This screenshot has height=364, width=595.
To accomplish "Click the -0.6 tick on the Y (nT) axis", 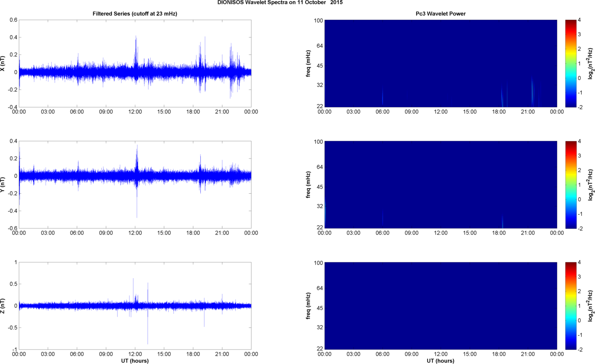I will pyautogui.click(x=12, y=228).
